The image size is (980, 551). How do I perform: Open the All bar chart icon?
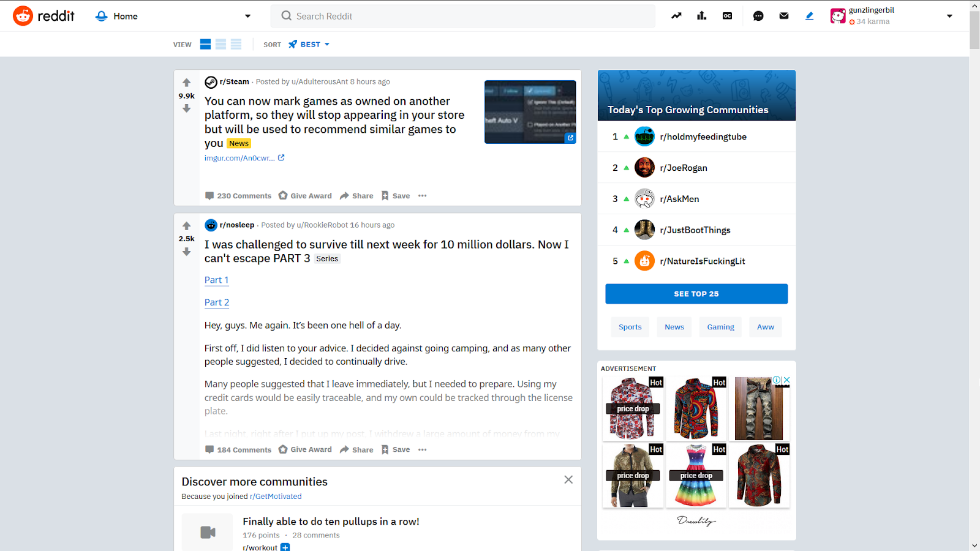702,16
